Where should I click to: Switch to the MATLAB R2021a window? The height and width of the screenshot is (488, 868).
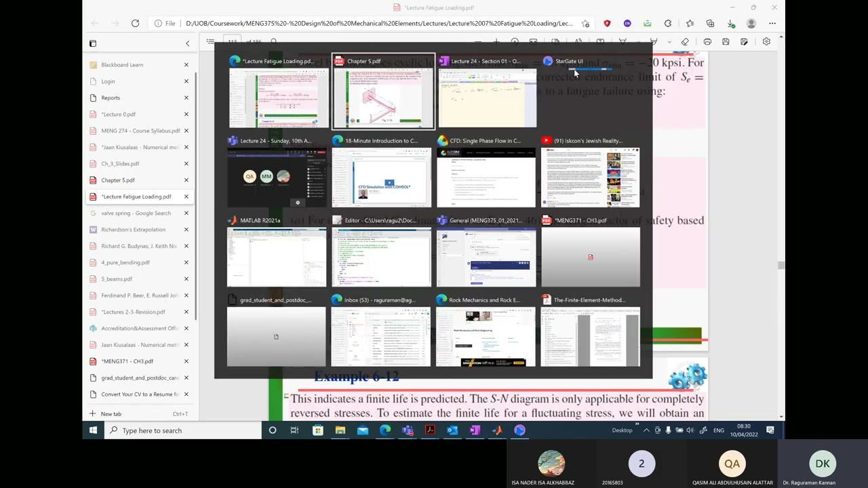[x=277, y=251]
